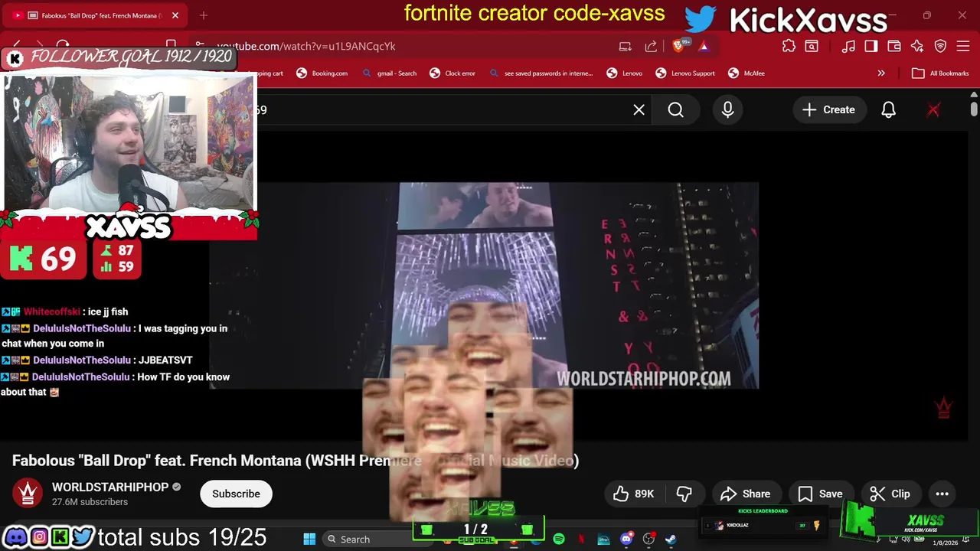Open YouTube notifications bell
This screenshot has width=980, height=551.
888,110
